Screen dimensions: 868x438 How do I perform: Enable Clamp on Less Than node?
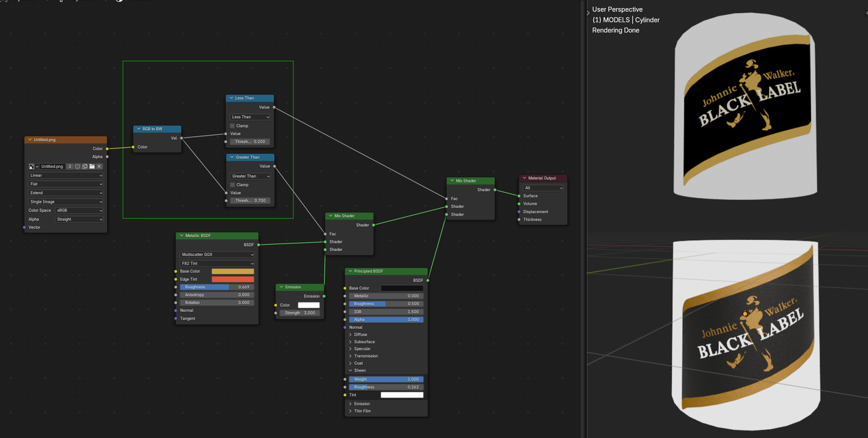(233, 125)
